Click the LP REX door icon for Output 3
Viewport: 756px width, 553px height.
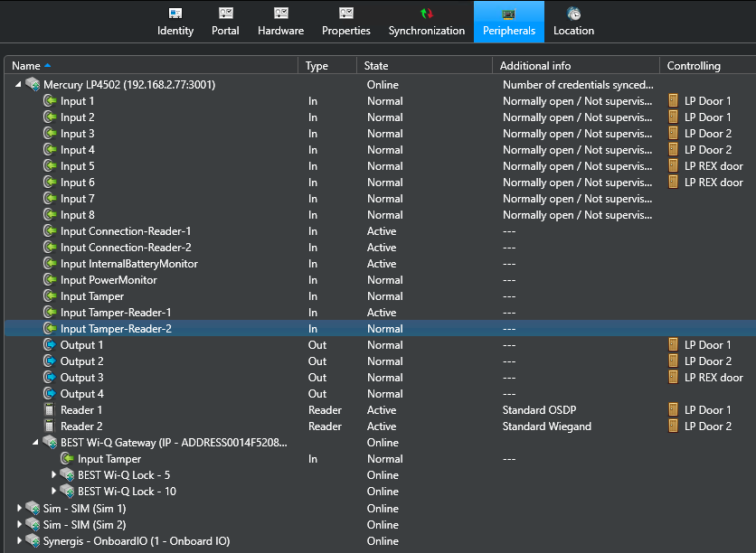click(673, 378)
